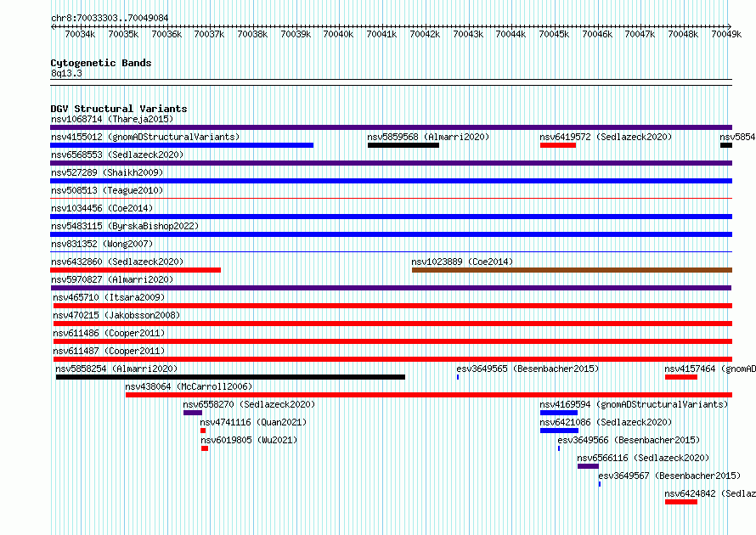Image resolution: width=756 pixels, height=535 pixels.
Task: Open nsv508513 (Teague2010) variant
Action: tap(107, 190)
